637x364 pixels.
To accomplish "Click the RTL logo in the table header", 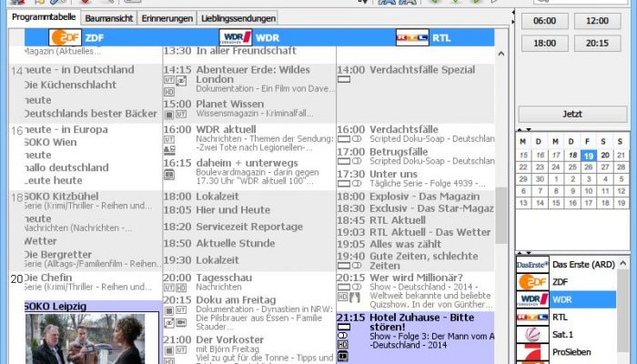I will pyautogui.click(x=412, y=37).
